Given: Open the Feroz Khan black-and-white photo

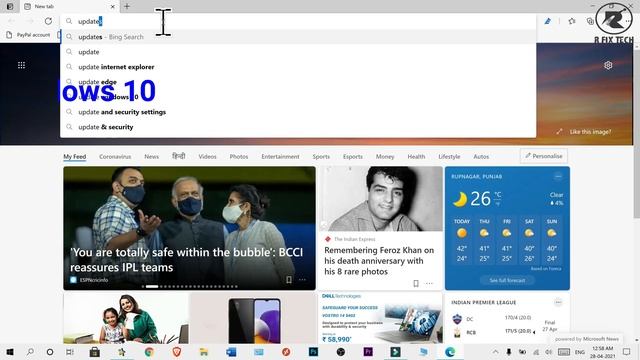Looking at the screenshot, I should 380,199.
